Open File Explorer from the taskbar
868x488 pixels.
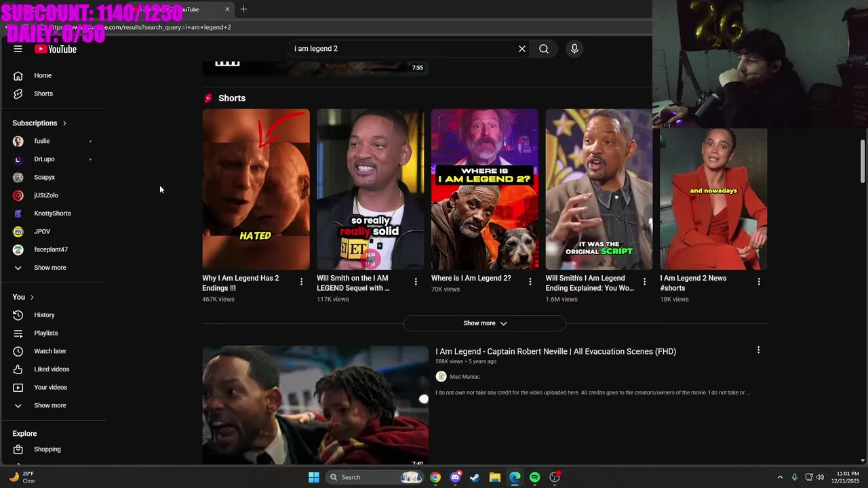coord(495,477)
